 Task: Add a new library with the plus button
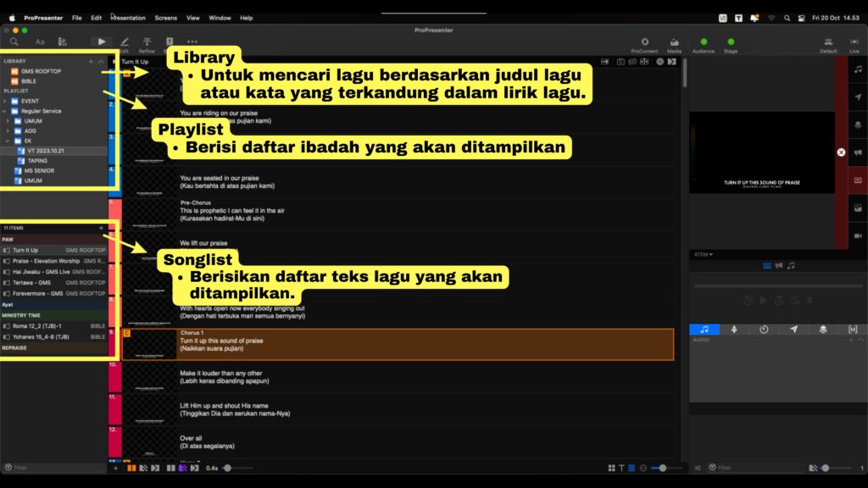tap(91, 61)
